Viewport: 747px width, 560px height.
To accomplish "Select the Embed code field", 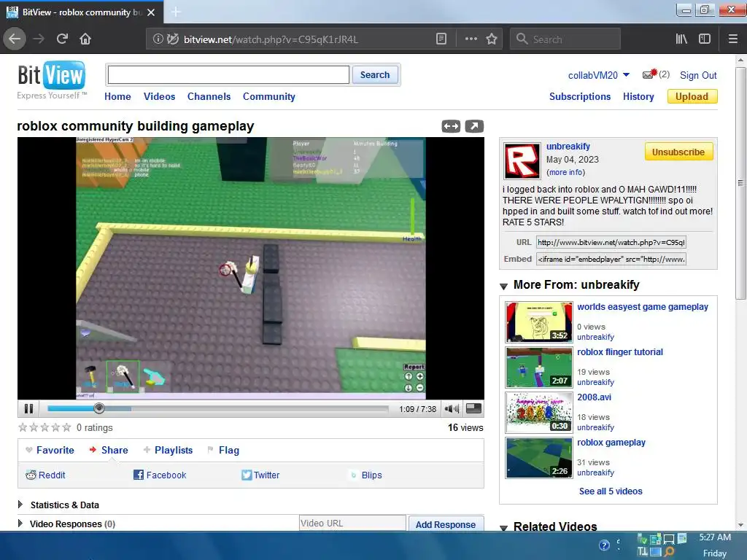I will pos(611,259).
